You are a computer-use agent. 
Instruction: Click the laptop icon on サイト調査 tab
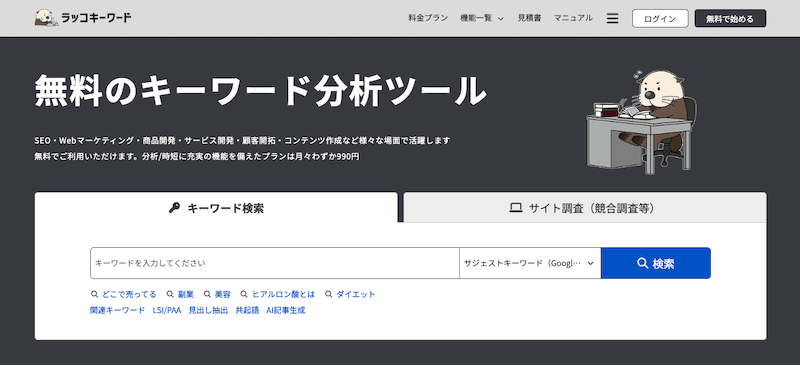click(516, 208)
